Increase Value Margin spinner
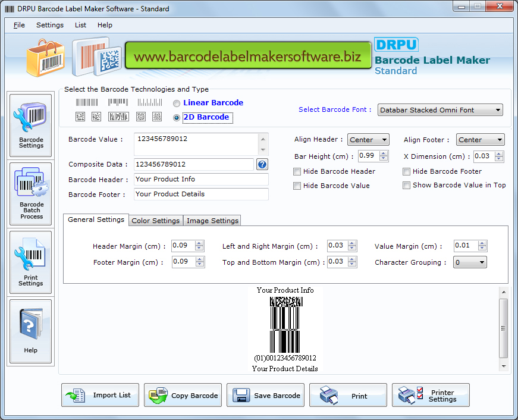Image resolution: width=518 pixels, height=420 pixels. 482,243
